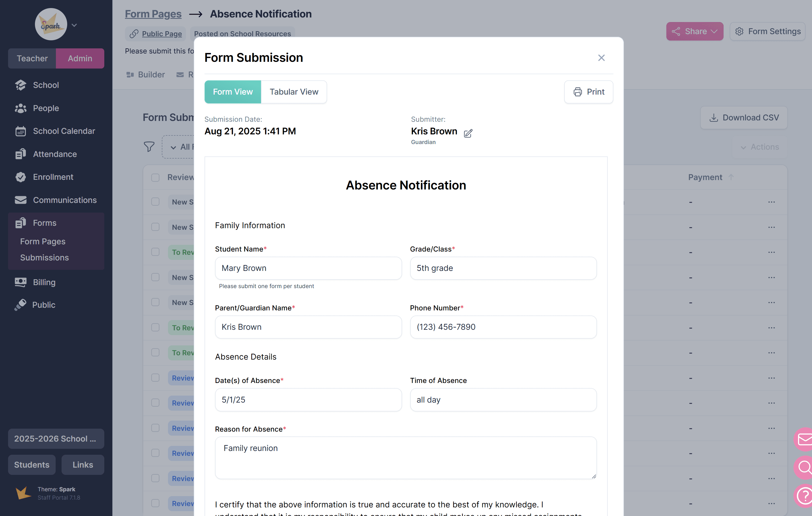Image resolution: width=812 pixels, height=516 pixels.
Task: Open the Attendance sidebar section
Action: point(55,154)
